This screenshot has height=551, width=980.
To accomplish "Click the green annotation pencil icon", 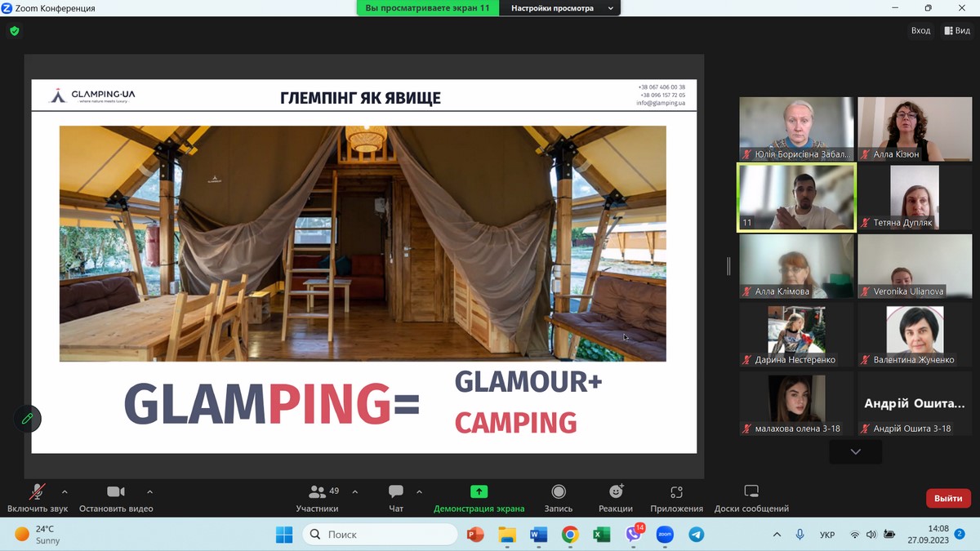I will (x=27, y=419).
